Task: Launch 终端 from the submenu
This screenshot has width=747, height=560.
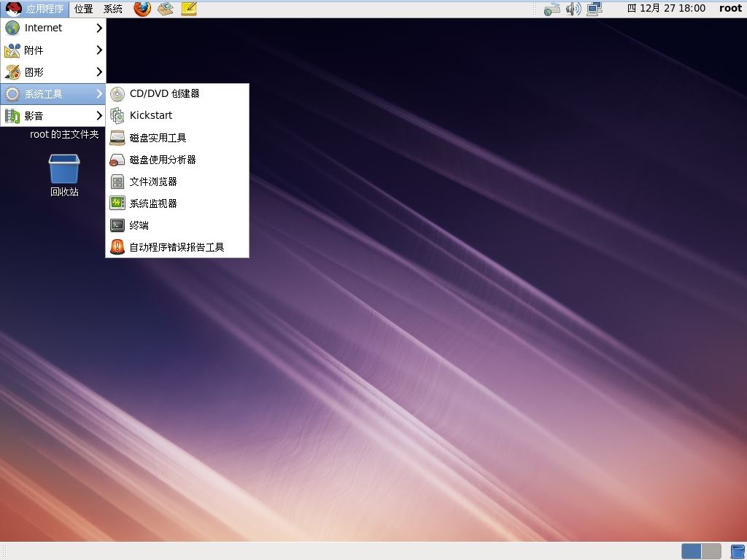Action: tap(177, 225)
